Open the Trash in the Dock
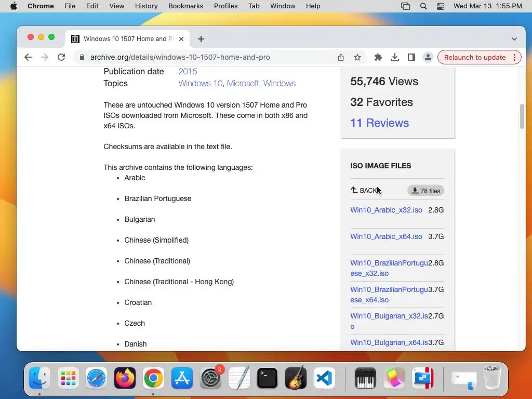Viewport: 532px width, 399px height. [x=492, y=378]
